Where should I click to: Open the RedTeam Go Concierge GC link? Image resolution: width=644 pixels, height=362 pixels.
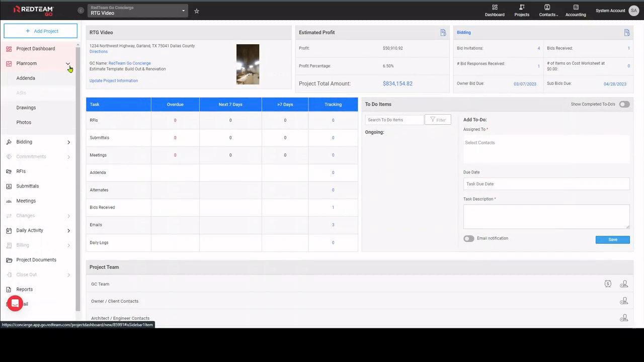pos(130,63)
